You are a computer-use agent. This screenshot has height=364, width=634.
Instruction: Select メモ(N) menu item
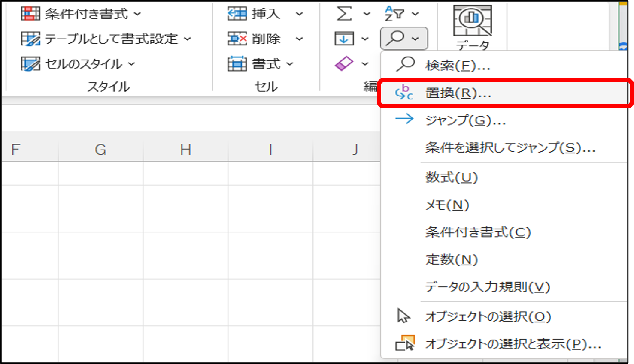tap(504, 205)
